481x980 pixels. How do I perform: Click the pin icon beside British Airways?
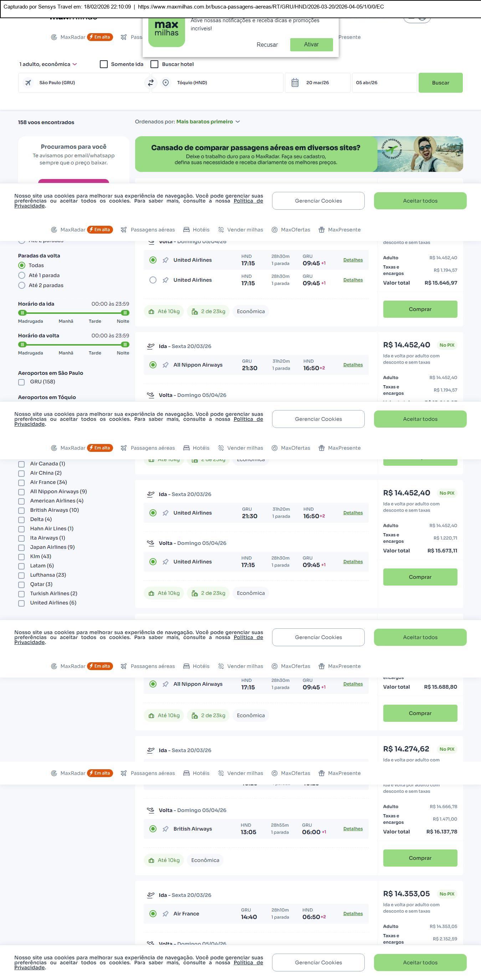[165, 829]
